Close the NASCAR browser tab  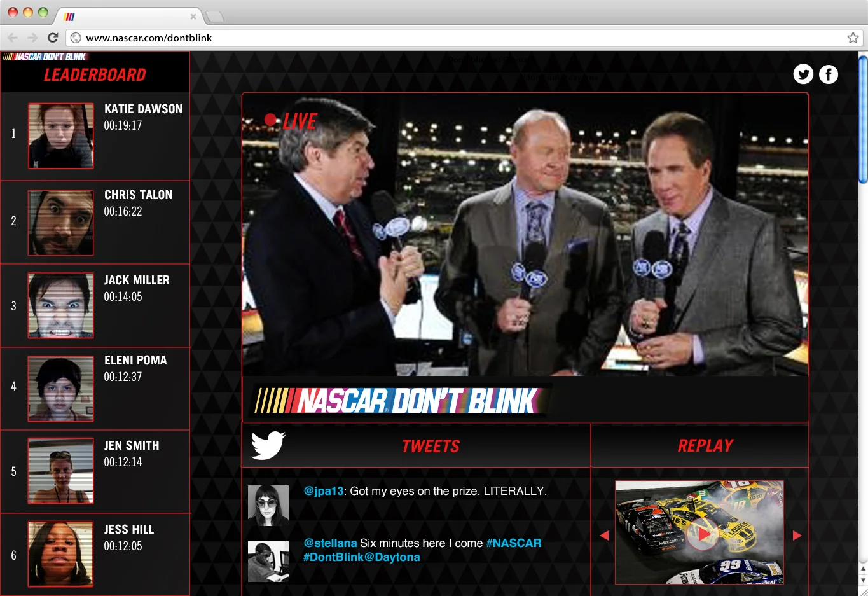pos(193,17)
